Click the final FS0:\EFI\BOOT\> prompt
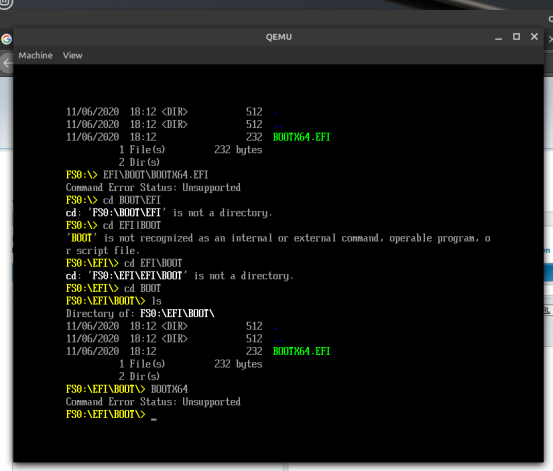 105,414
